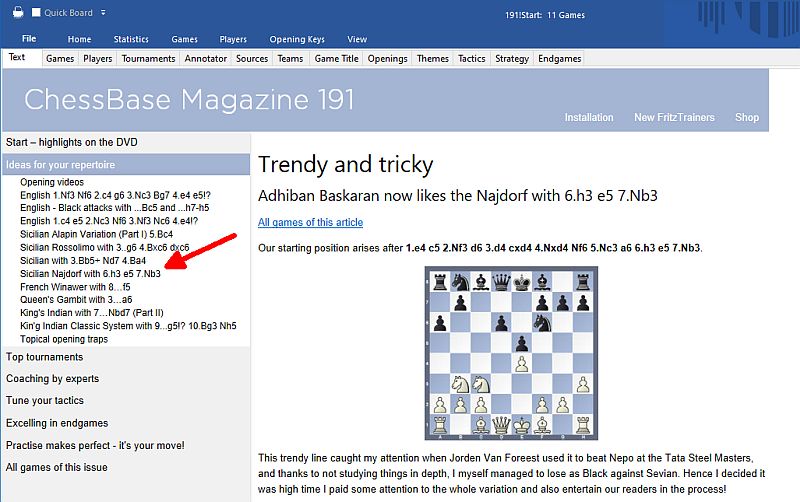Image resolution: width=800 pixels, height=502 pixels.
Task: Switch to the Games list tab
Action: click(60, 59)
